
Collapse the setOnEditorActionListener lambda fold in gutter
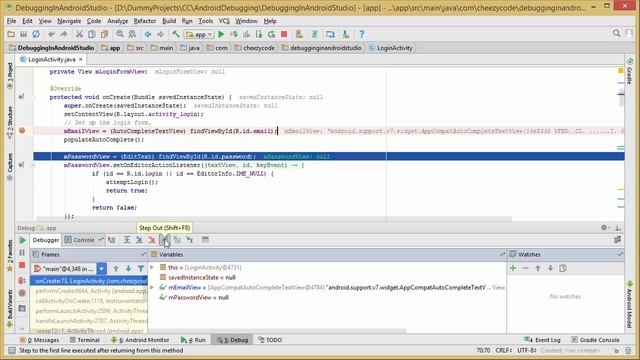(x=34, y=165)
